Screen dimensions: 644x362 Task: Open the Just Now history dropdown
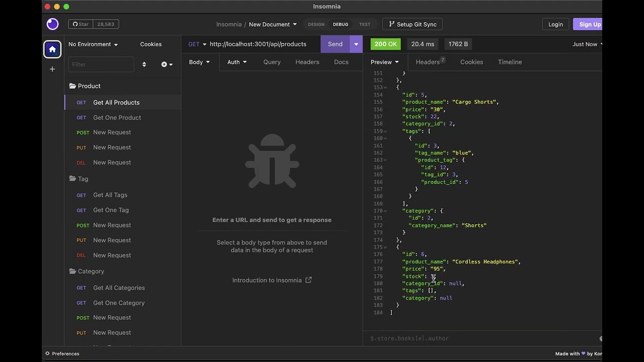pyautogui.click(x=587, y=44)
